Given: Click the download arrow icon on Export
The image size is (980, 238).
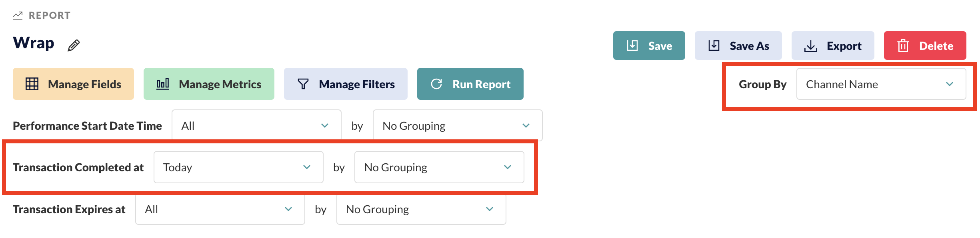Looking at the screenshot, I should pos(811,46).
